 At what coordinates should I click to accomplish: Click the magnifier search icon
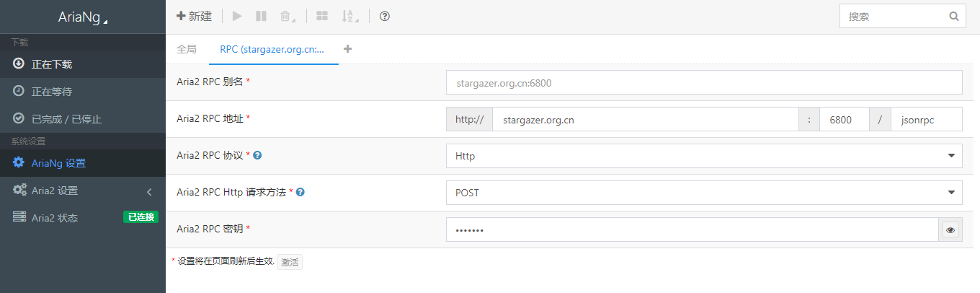953,16
